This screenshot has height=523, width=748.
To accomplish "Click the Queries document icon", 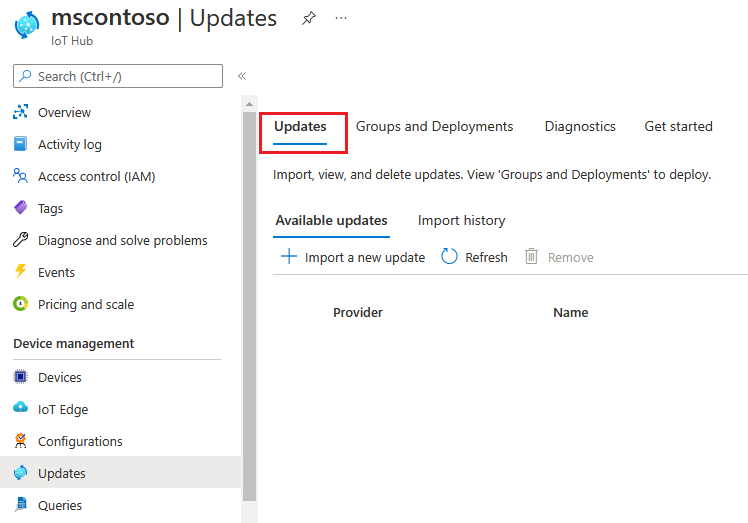I will (x=21, y=504).
